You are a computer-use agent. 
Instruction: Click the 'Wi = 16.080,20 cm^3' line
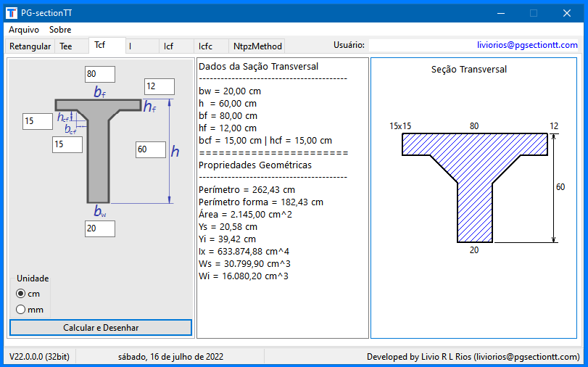pyautogui.click(x=244, y=276)
